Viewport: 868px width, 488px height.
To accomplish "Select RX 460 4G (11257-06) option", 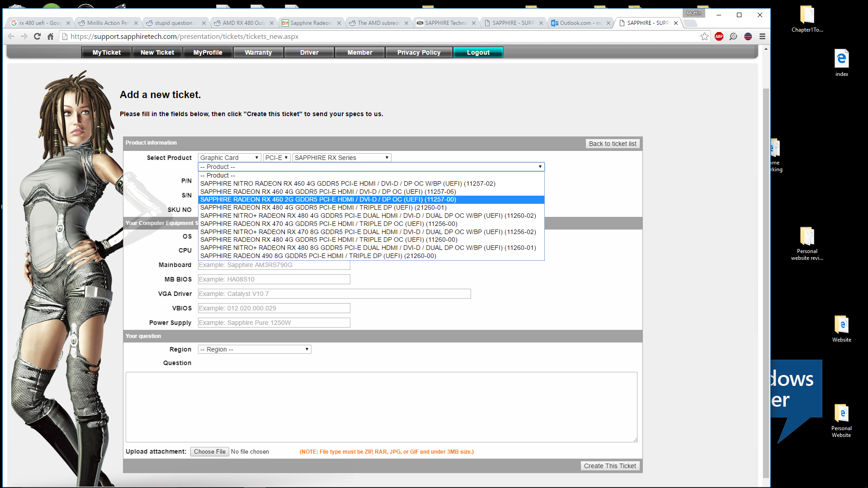I will pyautogui.click(x=371, y=192).
